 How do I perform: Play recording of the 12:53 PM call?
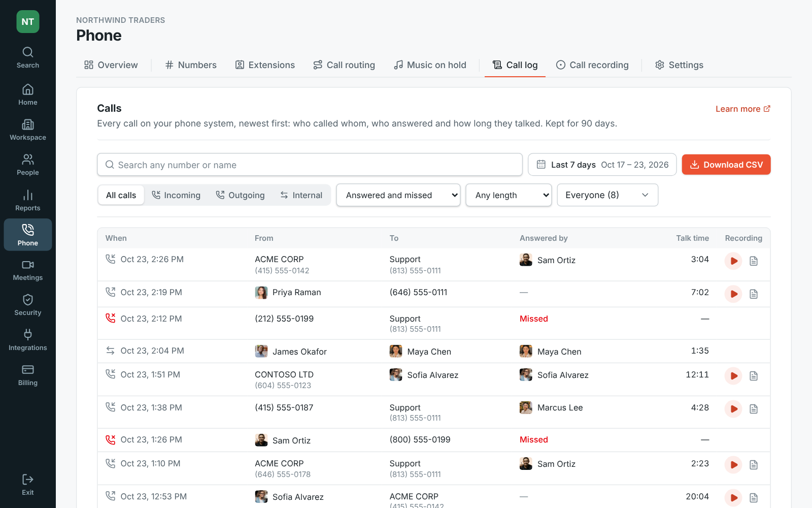click(733, 498)
